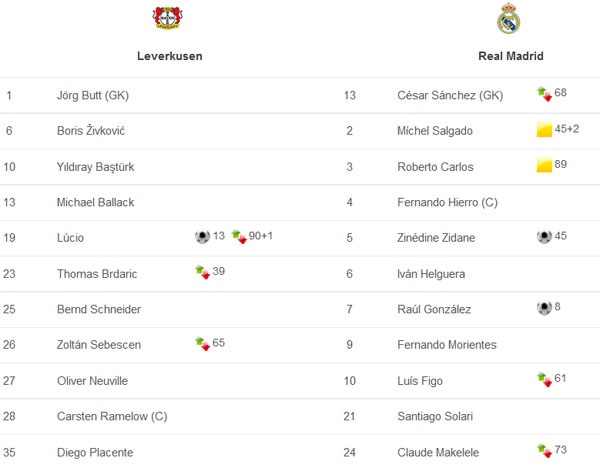
Task: Click the Bayer Leverkusen club crest
Action: point(163,18)
